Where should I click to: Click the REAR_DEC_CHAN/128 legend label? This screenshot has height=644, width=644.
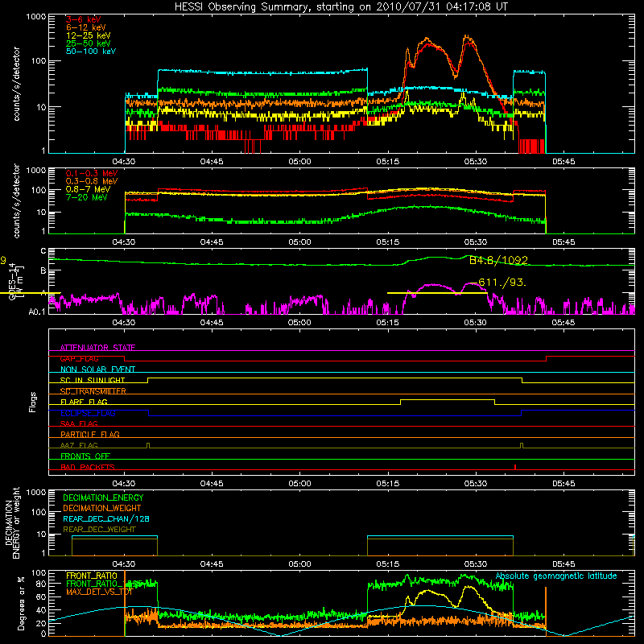[106, 519]
